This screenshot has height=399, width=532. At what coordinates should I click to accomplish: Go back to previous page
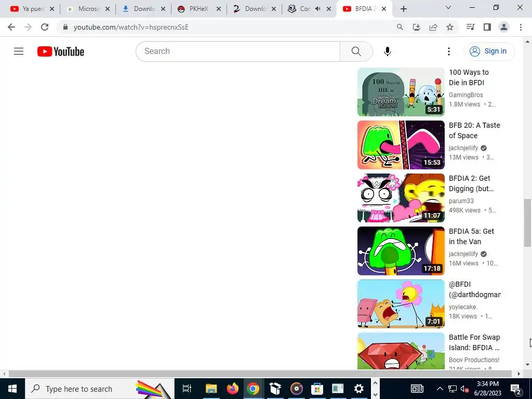11,27
